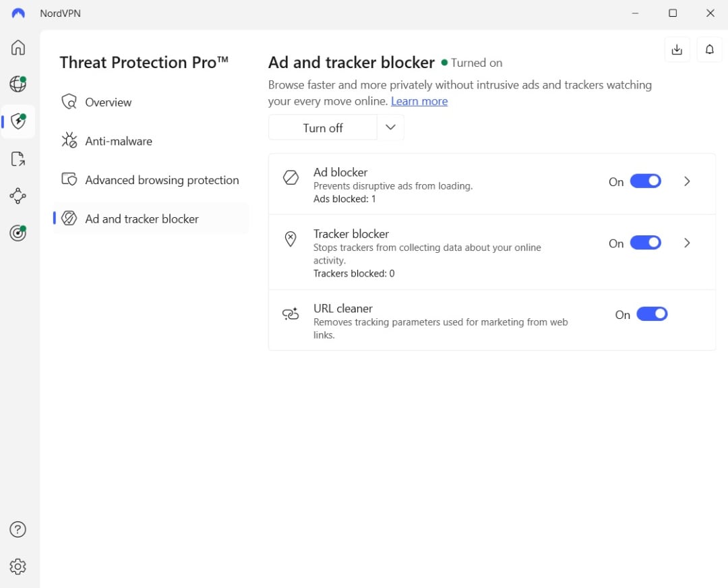The width and height of the screenshot is (728, 588).
Task: Go to Overview menu item
Action: [x=151, y=102]
